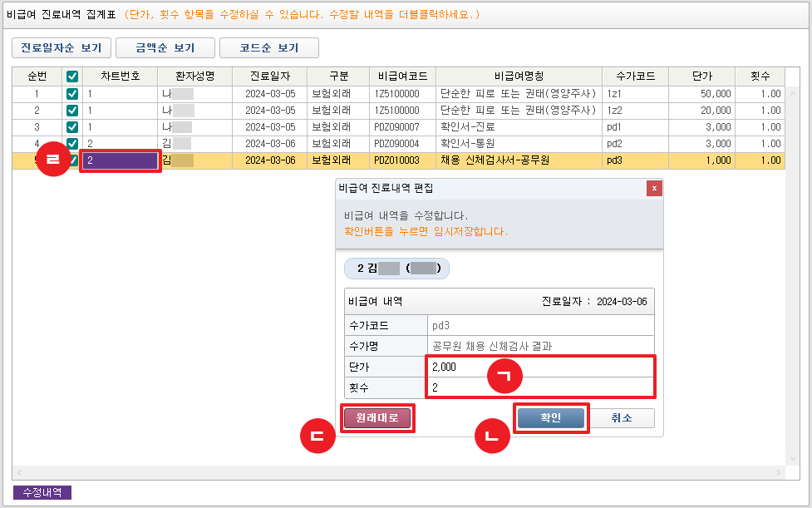
Task: Uncheck the checkbox in row 1
Action: coord(72,94)
